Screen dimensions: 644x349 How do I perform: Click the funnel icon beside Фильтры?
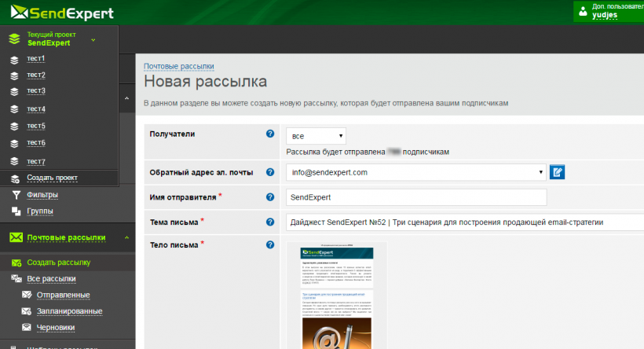tap(16, 195)
